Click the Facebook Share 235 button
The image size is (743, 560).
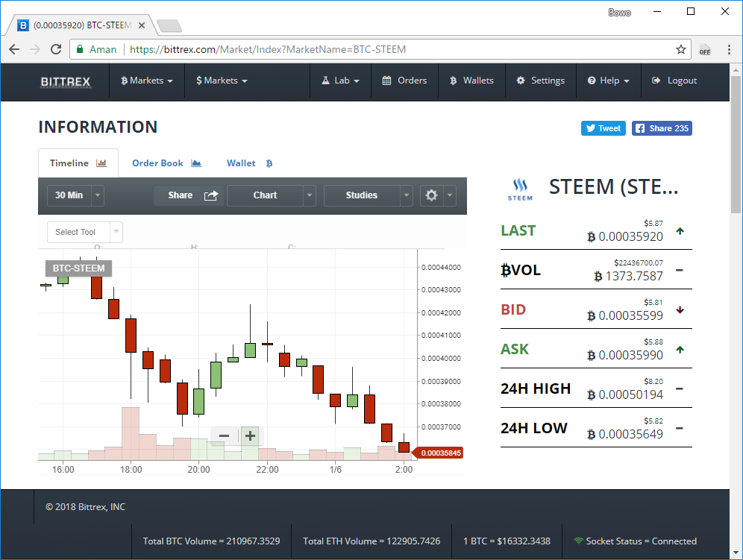662,128
